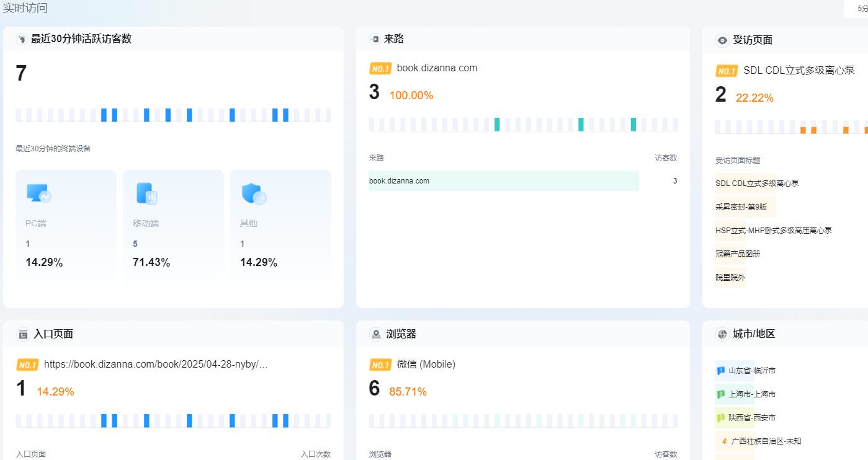Select 陕西省-西安市 in the city list
Screen dimensions: 868x460
click(751, 418)
